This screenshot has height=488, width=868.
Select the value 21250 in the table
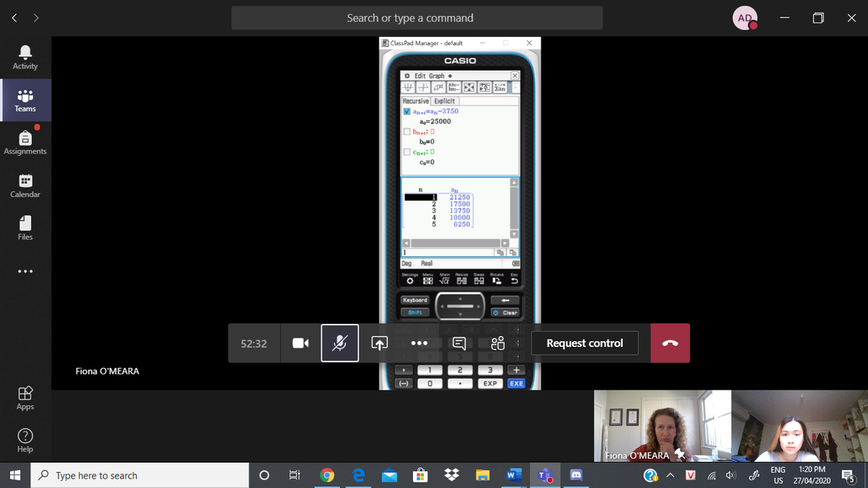click(459, 197)
